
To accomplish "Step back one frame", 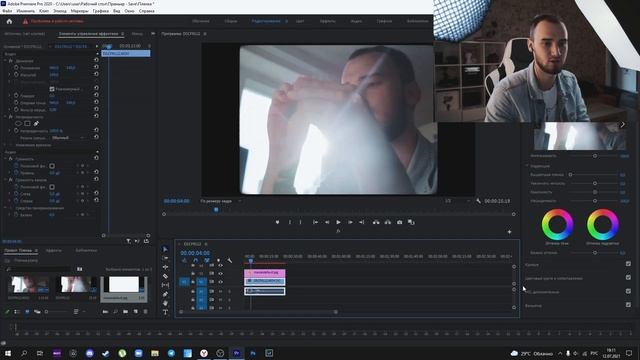I will 327,222.
